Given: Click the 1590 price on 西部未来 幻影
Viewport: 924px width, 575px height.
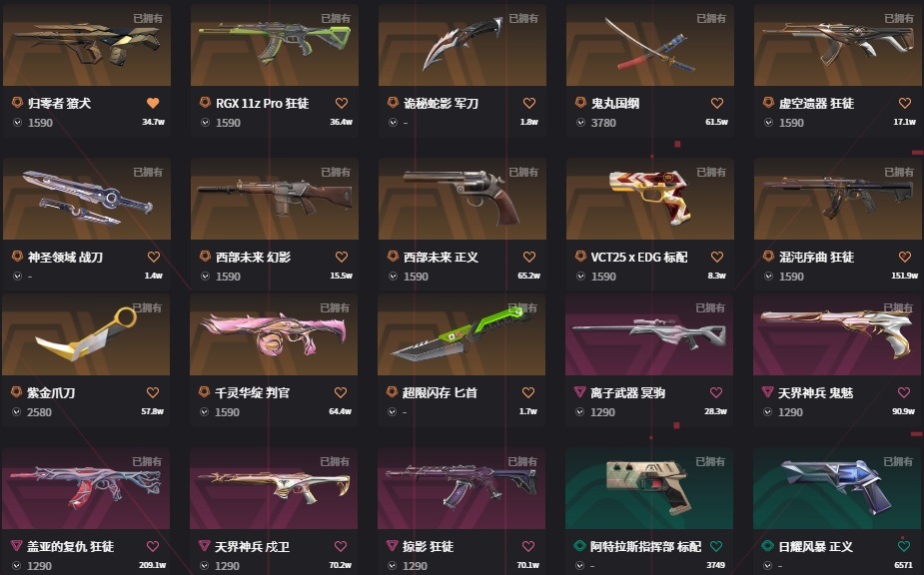Looking at the screenshot, I should point(228,277).
